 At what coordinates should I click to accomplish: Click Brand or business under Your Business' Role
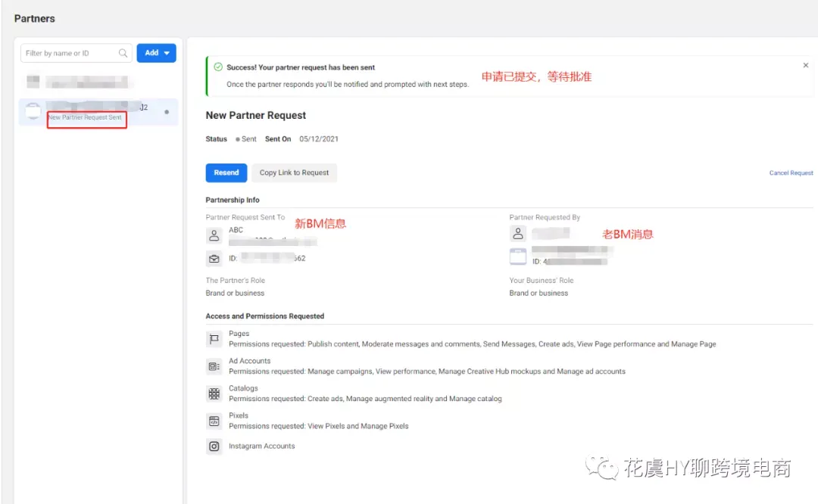point(539,293)
